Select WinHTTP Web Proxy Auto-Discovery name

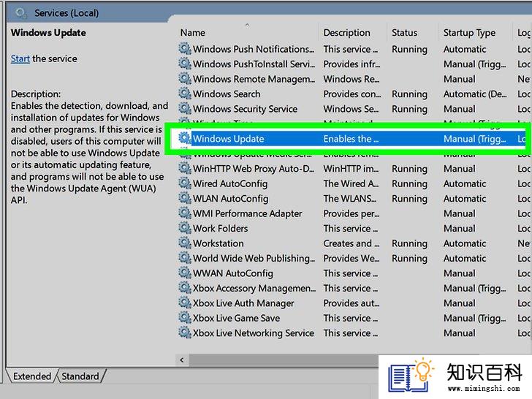(x=254, y=169)
